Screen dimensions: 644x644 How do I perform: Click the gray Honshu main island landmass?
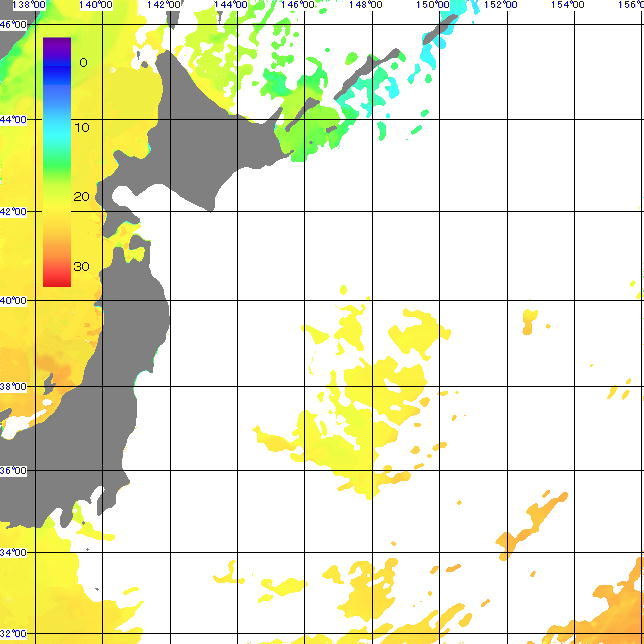point(120,350)
